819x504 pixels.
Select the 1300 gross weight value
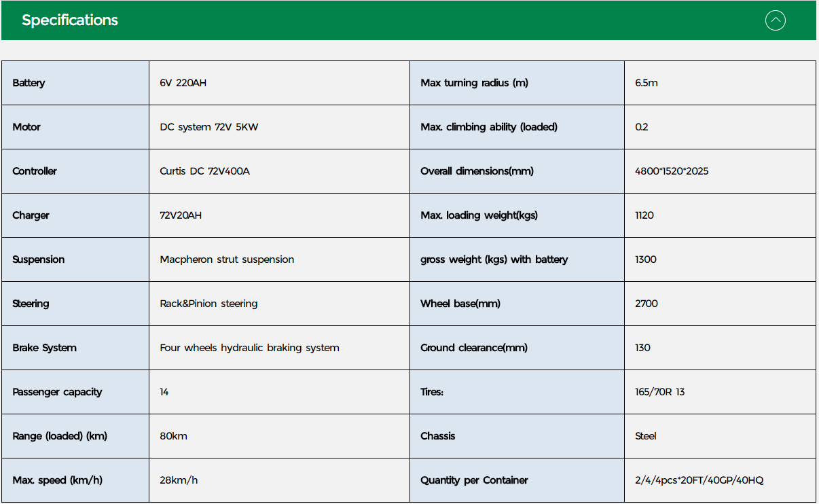click(645, 259)
